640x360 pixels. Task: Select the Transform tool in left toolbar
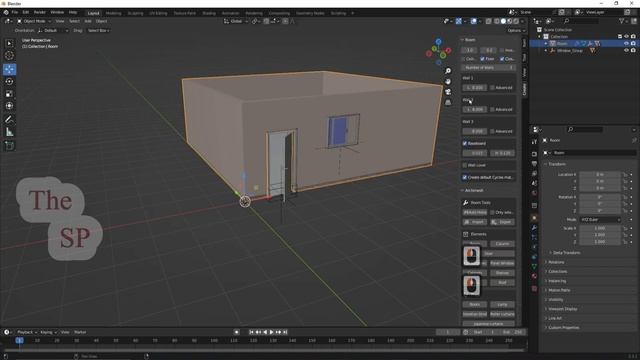click(x=9, y=106)
